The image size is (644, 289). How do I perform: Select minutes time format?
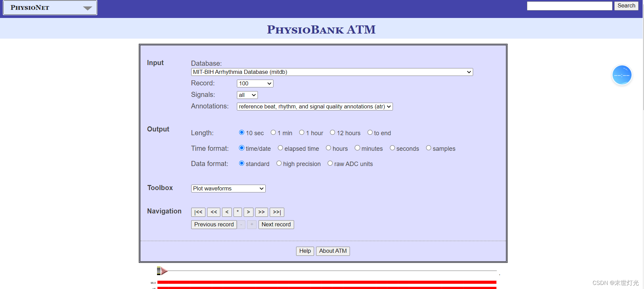click(357, 148)
